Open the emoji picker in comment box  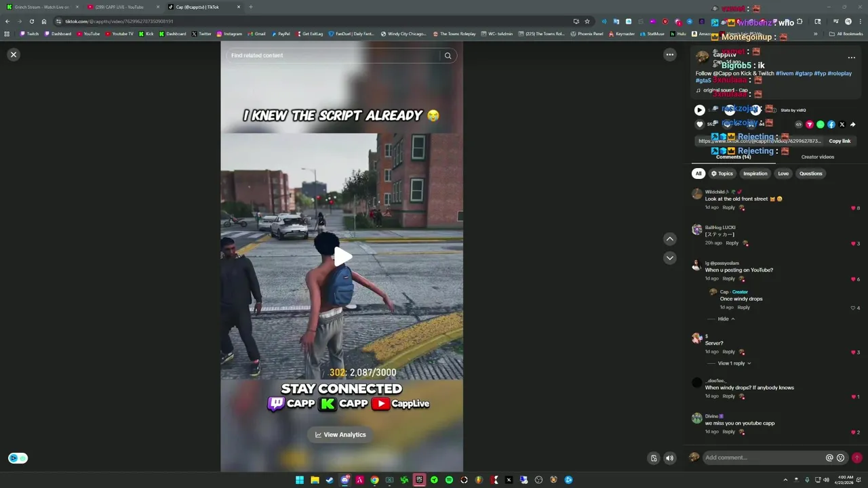point(840,458)
